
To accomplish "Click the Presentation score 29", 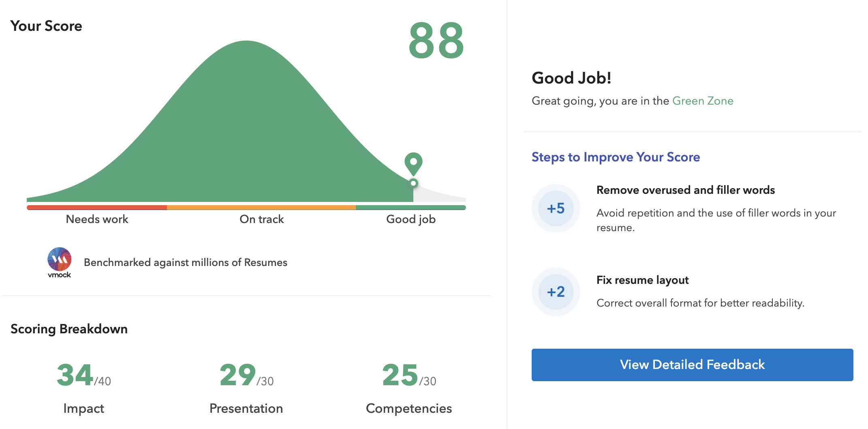I will coord(238,375).
